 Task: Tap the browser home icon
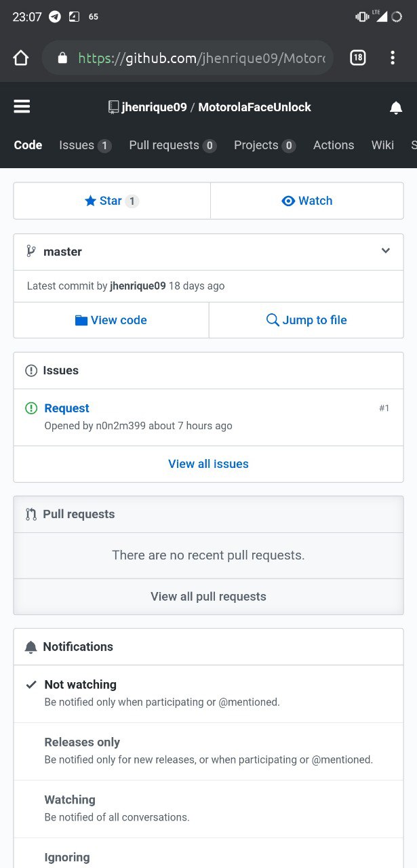(x=21, y=58)
